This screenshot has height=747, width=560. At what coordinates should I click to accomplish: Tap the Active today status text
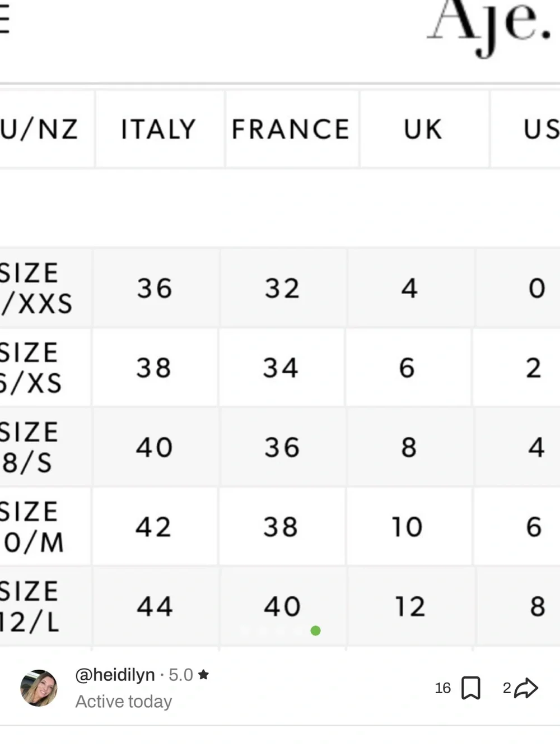[x=124, y=702]
